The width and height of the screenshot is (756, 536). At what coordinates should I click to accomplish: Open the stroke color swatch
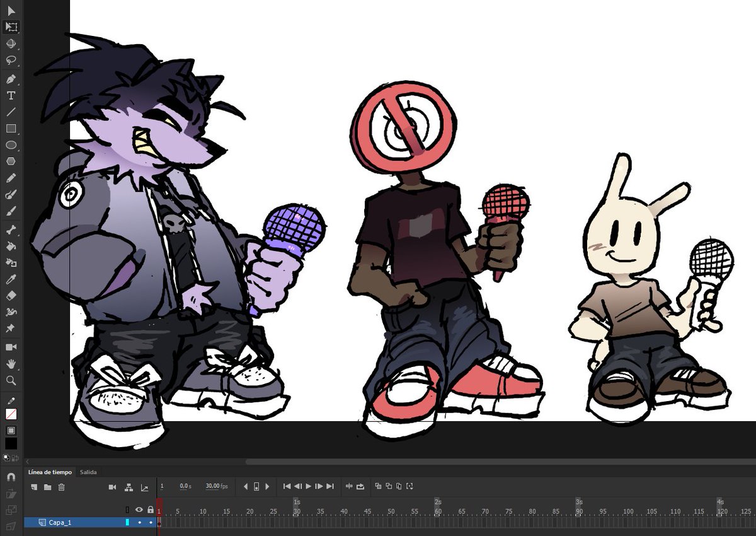click(11, 414)
